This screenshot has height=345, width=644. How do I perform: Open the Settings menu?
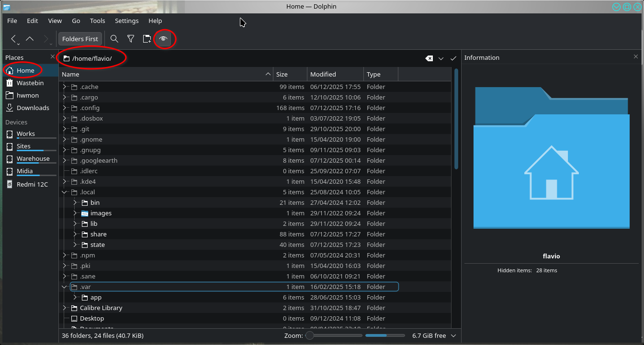pos(126,21)
